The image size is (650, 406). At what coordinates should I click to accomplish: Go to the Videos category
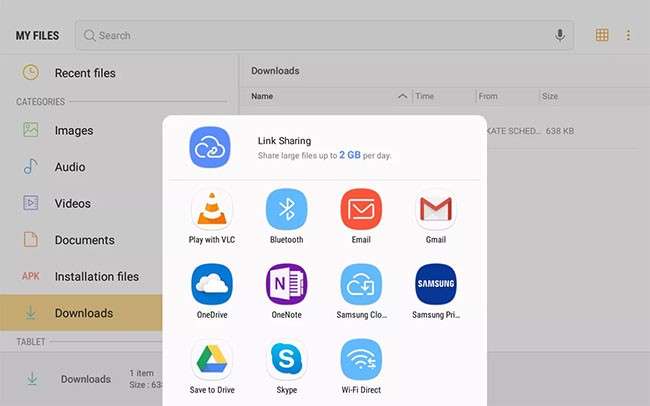(x=72, y=203)
